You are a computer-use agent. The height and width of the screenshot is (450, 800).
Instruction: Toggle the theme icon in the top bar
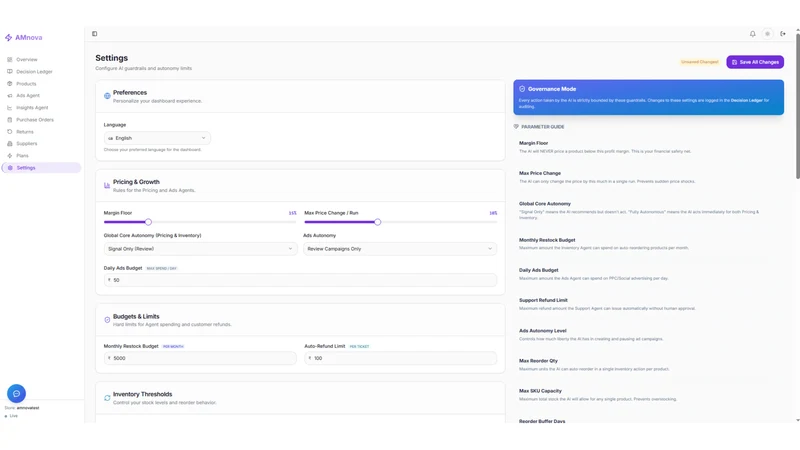[x=767, y=34]
